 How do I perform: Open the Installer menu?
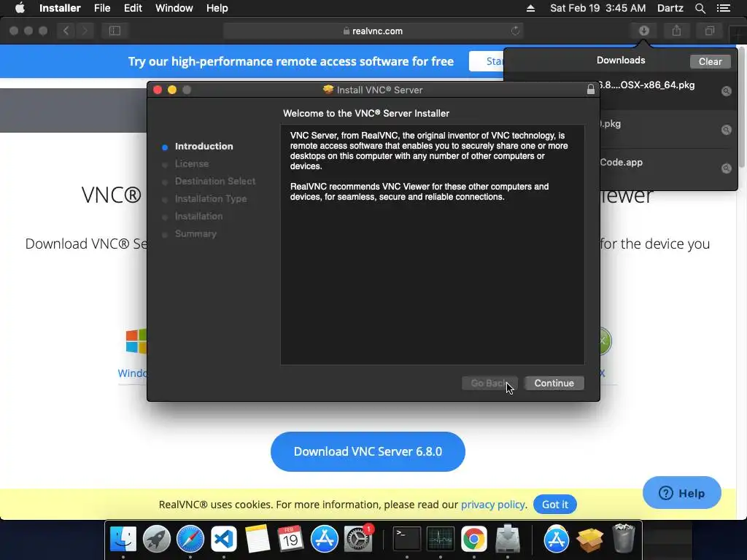[x=60, y=8]
